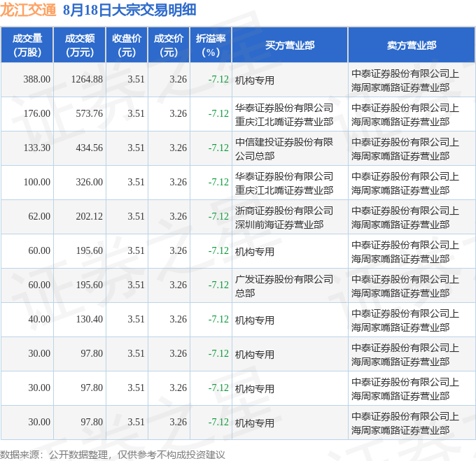Click the 卖方营业部 column header
Screen dimensions: 476x461
(411, 45)
